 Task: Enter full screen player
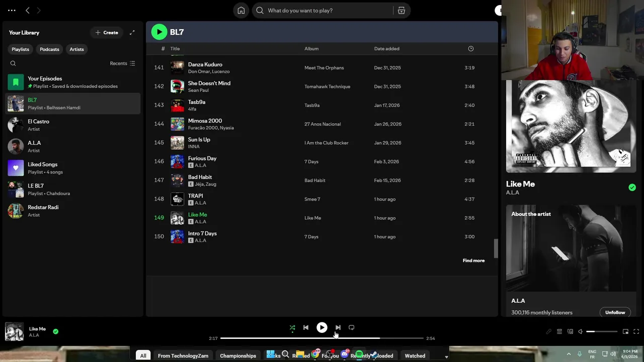point(636,331)
